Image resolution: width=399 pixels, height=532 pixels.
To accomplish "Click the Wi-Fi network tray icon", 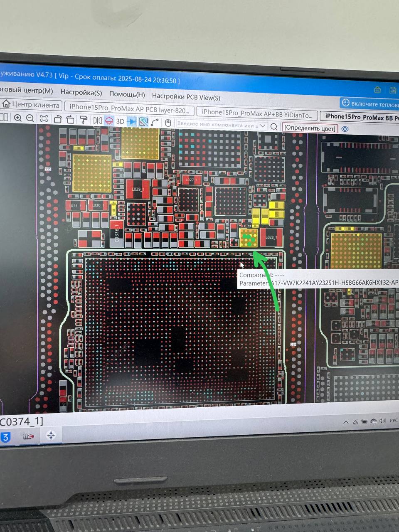I will click(x=355, y=422).
